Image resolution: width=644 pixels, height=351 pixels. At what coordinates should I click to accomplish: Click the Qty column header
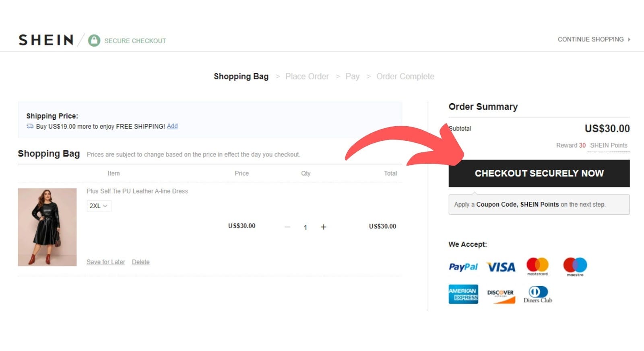[x=306, y=173]
